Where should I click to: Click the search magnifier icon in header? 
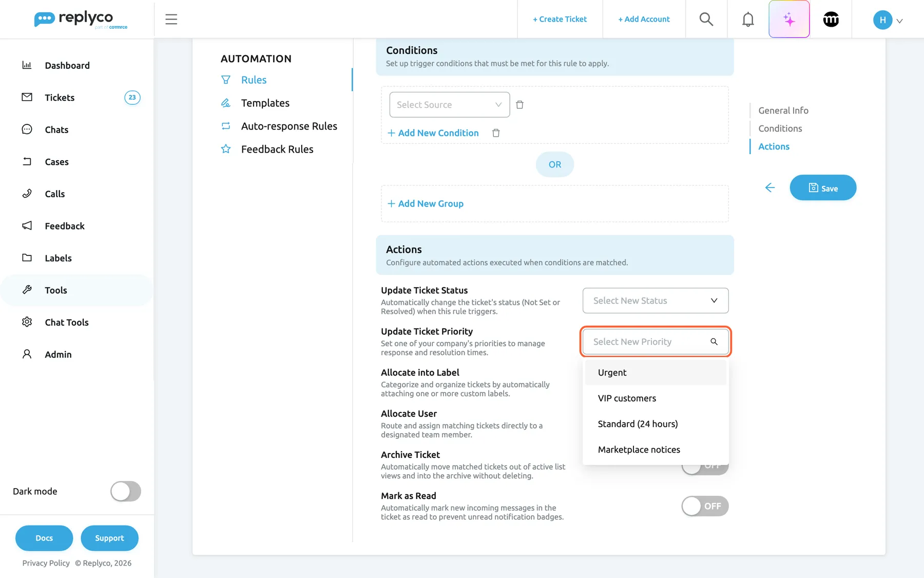(x=706, y=20)
